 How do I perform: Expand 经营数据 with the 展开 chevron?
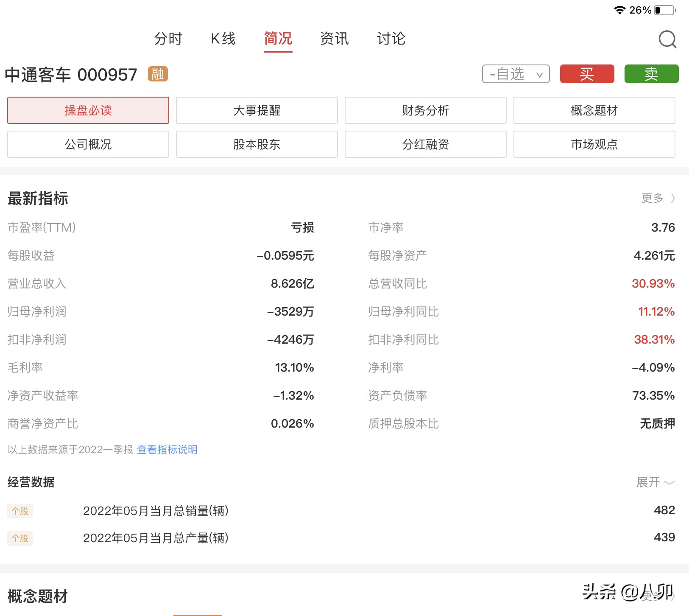(x=655, y=482)
